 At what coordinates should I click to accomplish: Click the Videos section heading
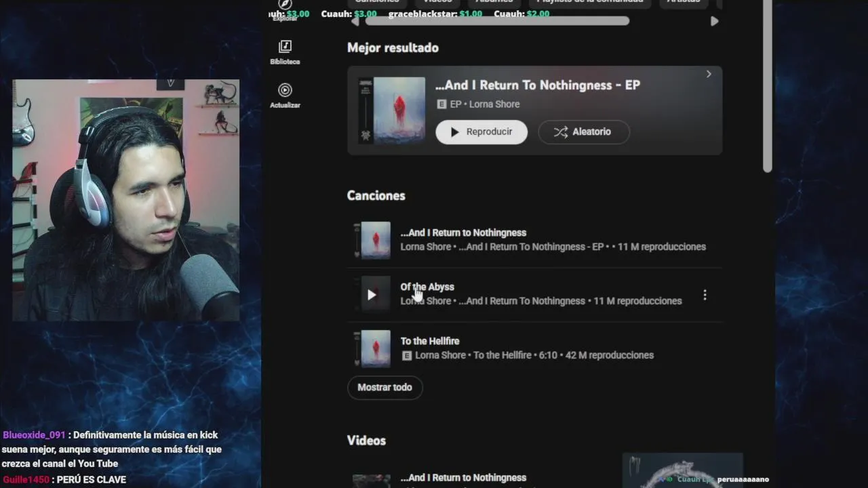tap(366, 441)
